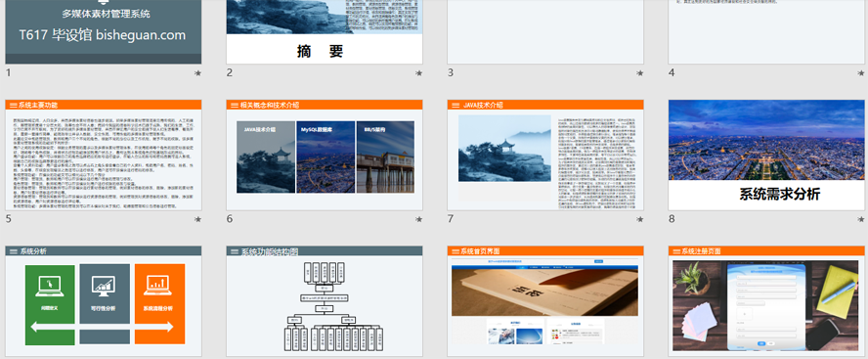The height and width of the screenshot is (359, 868).
Task: Select slide 4 thumbnail
Action: pyautogui.click(x=766, y=31)
